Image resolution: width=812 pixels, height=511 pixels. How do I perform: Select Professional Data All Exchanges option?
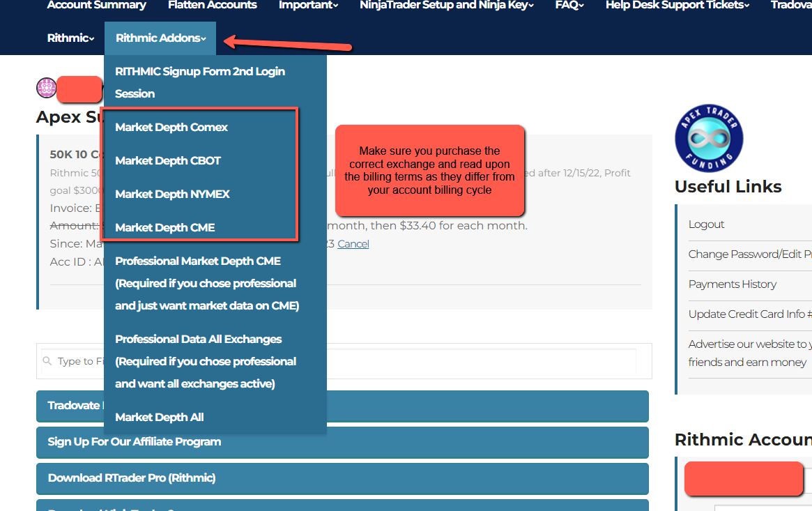coord(206,361)
